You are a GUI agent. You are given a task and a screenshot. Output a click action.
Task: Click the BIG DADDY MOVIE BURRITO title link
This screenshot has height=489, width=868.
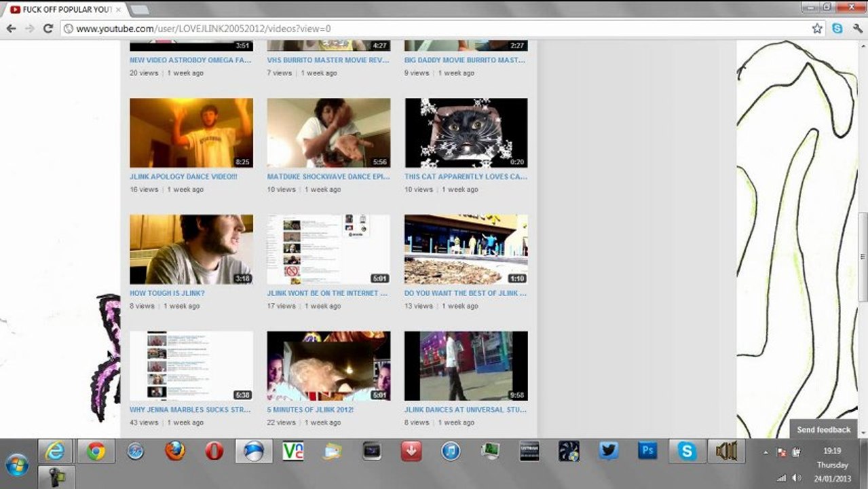[x=465, y=60]
